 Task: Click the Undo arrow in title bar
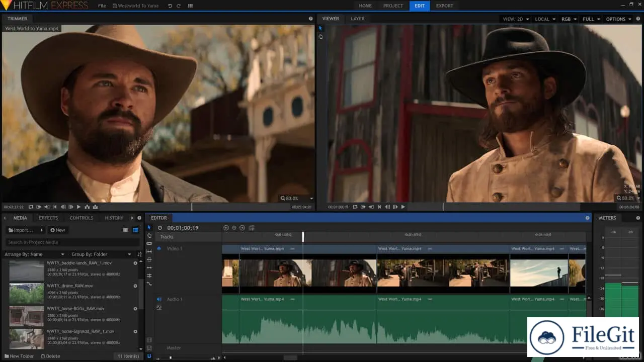click(170, 6)
